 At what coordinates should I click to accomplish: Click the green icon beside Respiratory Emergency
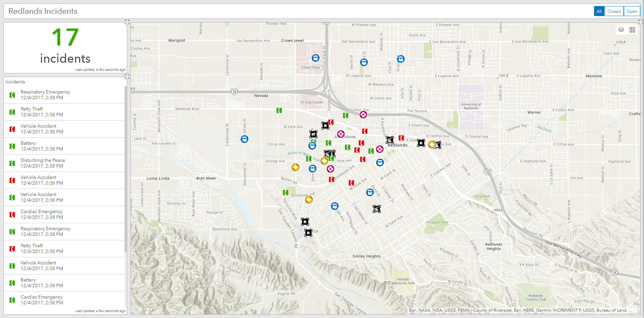tap(12, 95)
